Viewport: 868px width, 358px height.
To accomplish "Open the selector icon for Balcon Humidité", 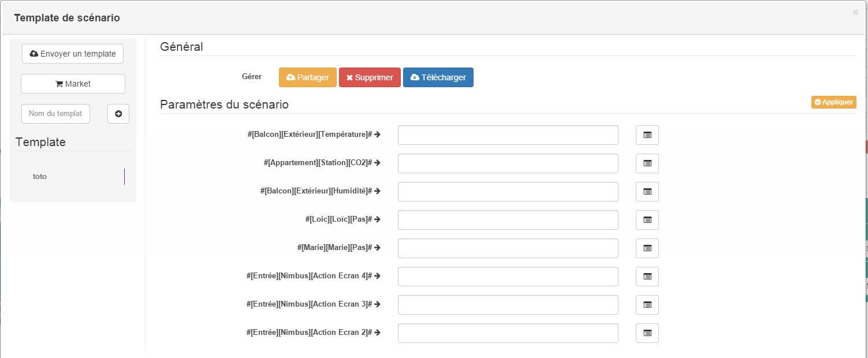I will tap(647, 192).
